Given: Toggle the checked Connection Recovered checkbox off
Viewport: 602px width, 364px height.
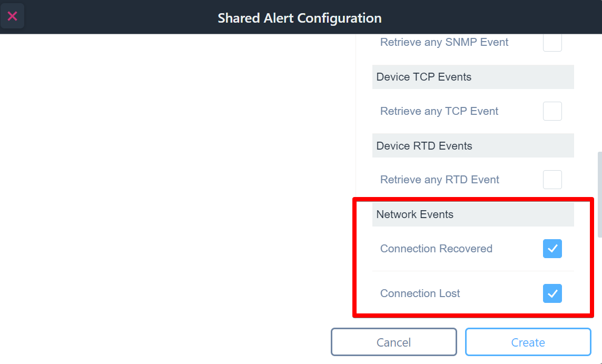Looking at the screenshot, I should [552, 249].
